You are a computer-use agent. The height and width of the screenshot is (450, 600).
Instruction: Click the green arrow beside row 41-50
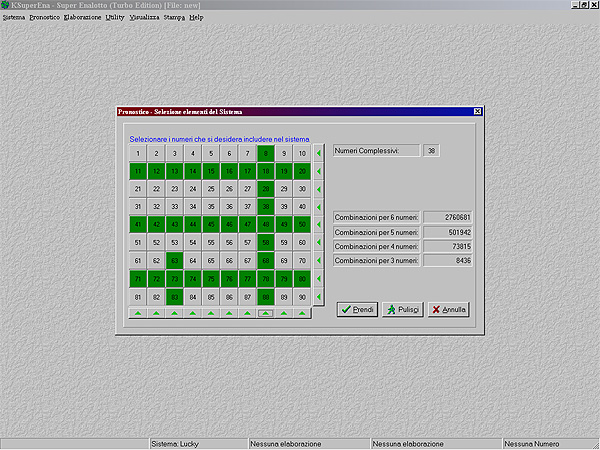click(318, 225)
